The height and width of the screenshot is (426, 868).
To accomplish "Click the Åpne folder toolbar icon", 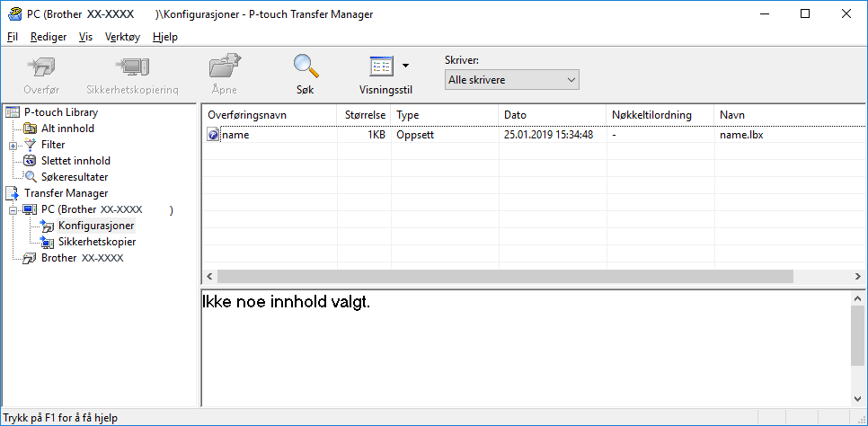I will coord(225,67).
